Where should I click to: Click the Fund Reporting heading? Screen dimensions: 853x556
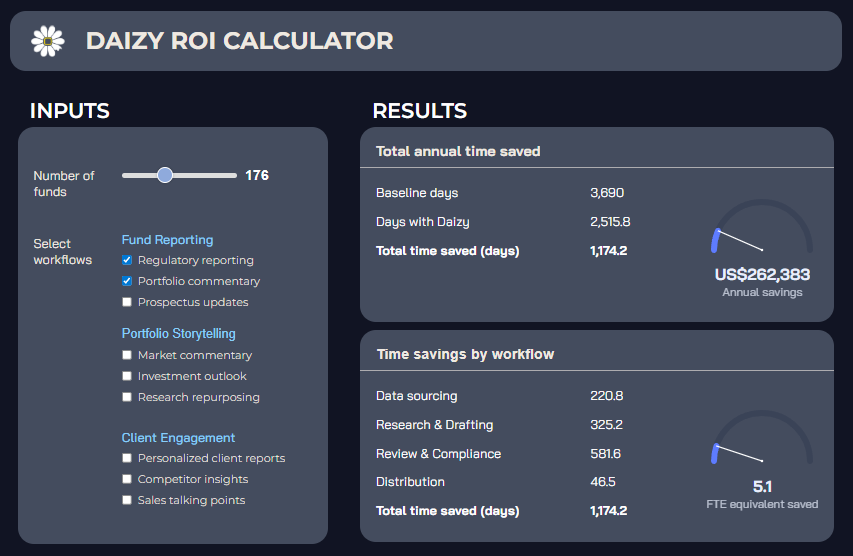pyautogui.click(x=167, y=240)
